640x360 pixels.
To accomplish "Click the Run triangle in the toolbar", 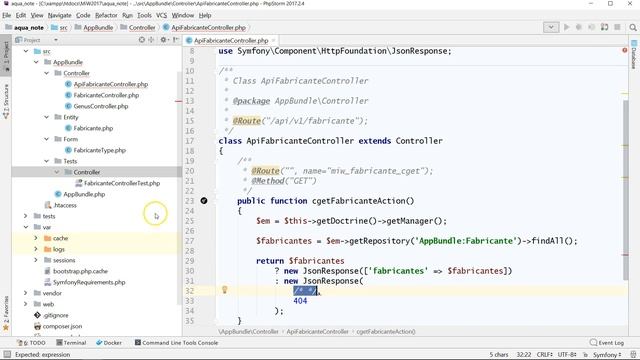I will tap(566, 27).
